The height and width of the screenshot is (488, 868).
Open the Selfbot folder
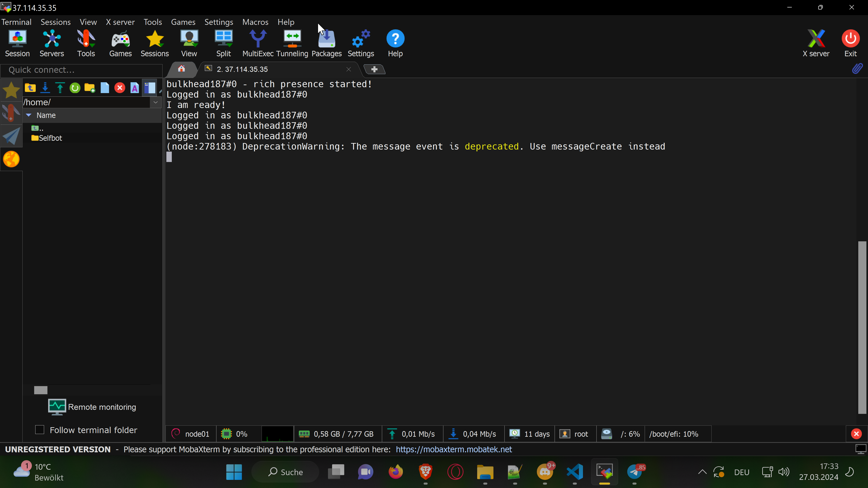[50, 138]
